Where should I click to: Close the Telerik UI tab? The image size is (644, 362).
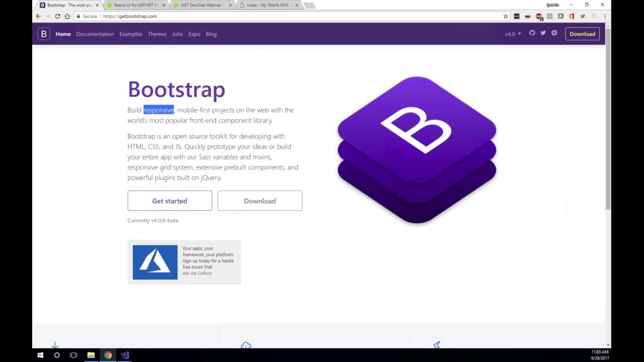[164, 5]
